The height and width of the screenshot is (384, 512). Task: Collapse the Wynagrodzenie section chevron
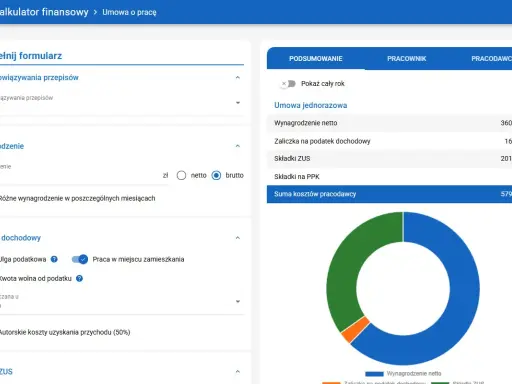point(238,146)
